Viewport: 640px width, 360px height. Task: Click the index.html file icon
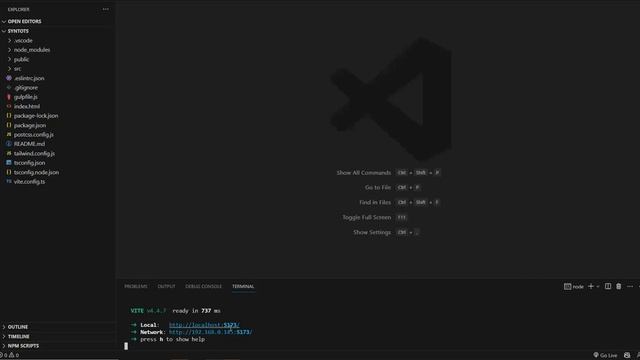point(9,106)
